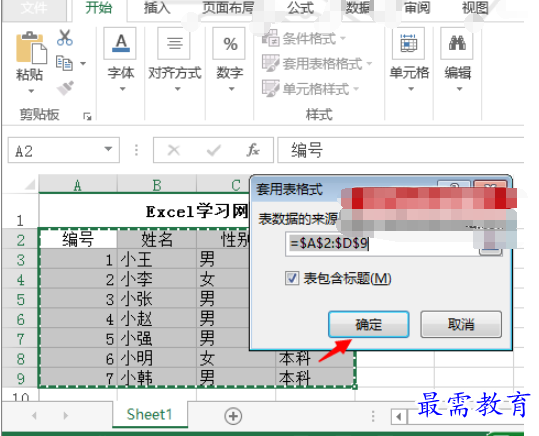Open the Alignment (对齐方式) group icon
Screen dimensions: 539x436
(x=175, y=44)
